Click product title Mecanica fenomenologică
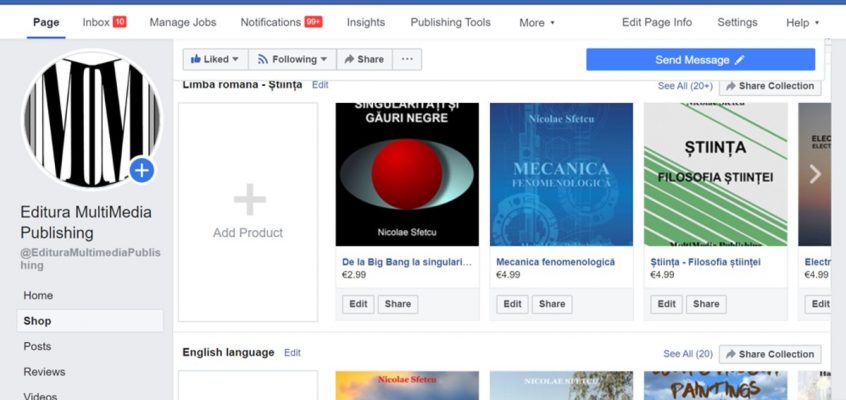 pyautogui.click(x=555, y=262)
